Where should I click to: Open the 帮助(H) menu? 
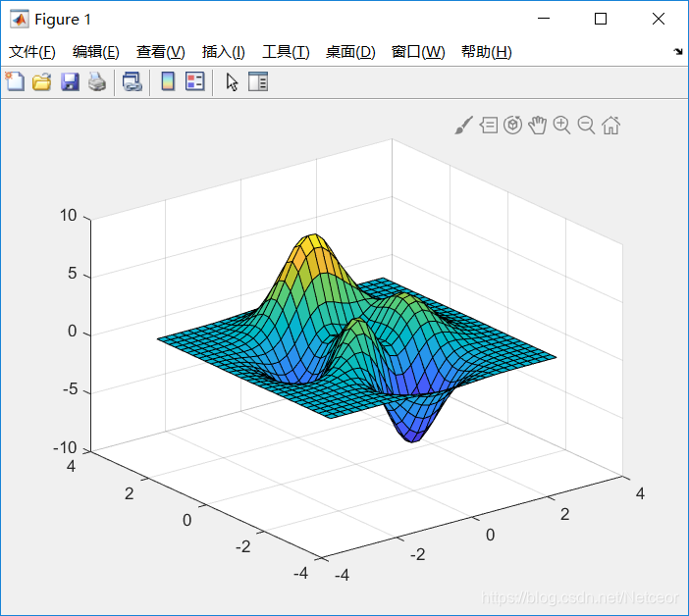point(487,52)
